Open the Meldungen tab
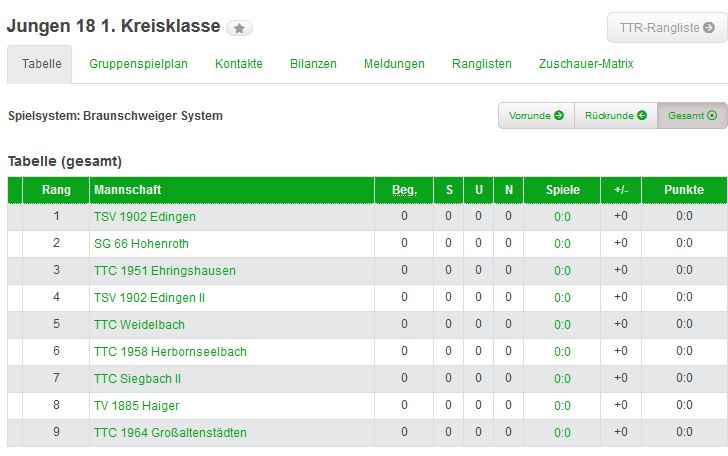Image resolution: width=728 pixels, height=456 pixels. (394, 64)
